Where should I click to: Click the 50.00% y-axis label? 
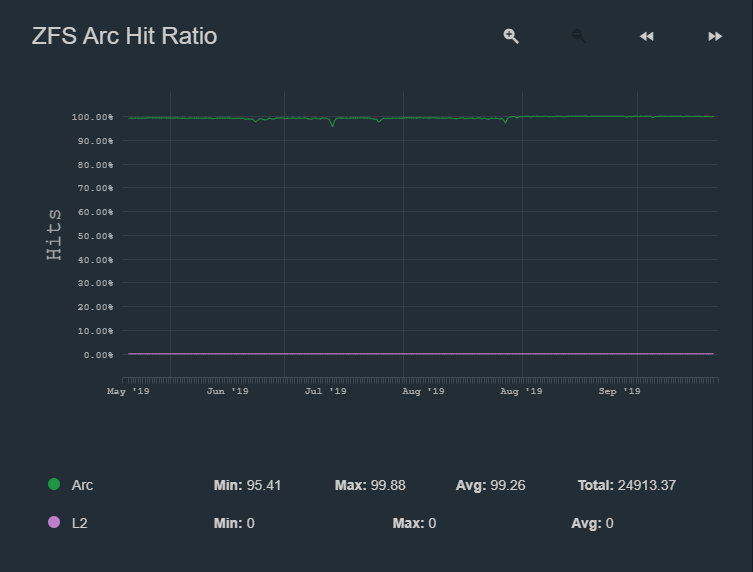[92, 236]
